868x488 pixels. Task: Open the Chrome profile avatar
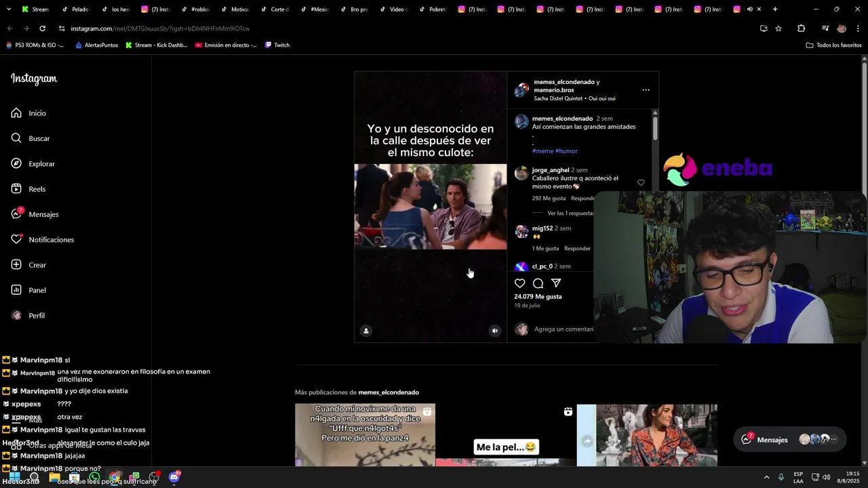pyautogui.click(x=842, y=28)
